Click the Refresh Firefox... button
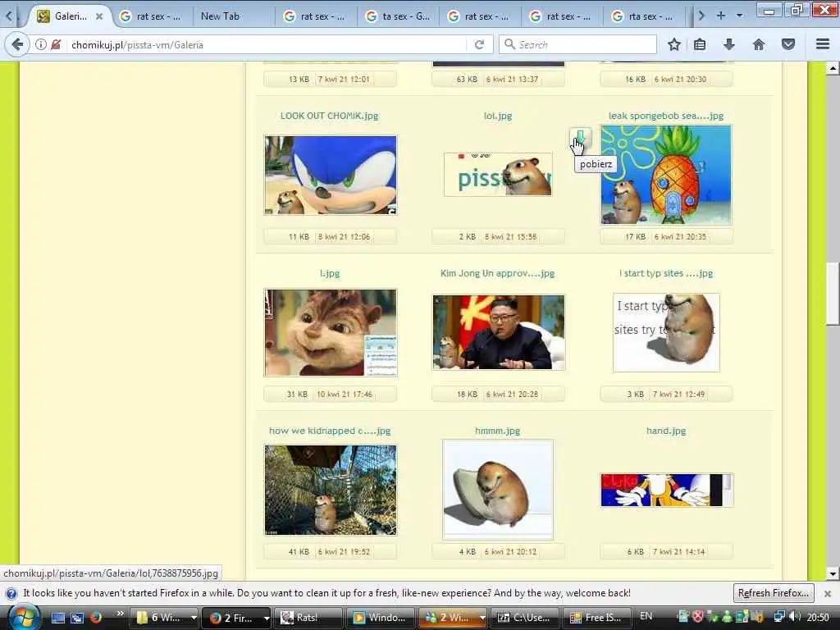The width and height of the screenshot is (840, 630). click(774, 593)
